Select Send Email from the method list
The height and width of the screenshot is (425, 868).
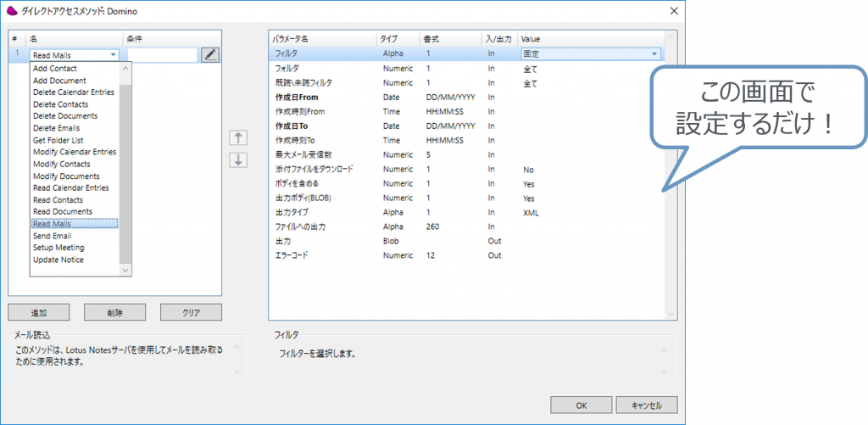(52, 236)
